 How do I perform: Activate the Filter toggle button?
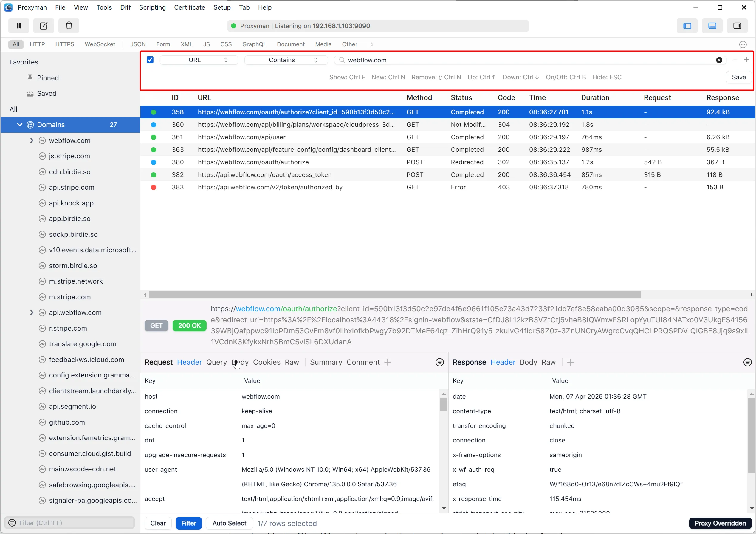tap(189, 523)
